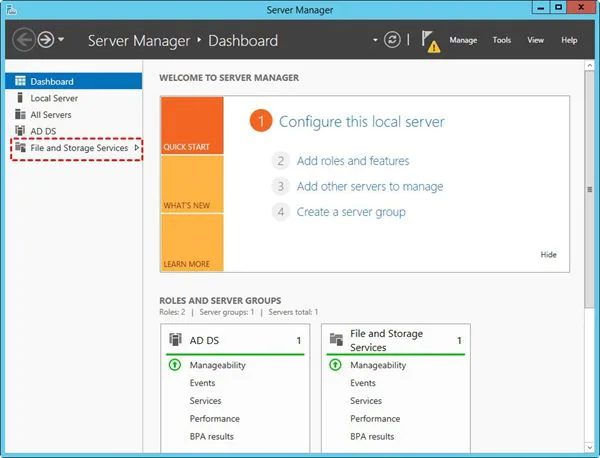The image size is (600, 458).
Task: Open the AD DS role tile header
Action: pos(235,340)
